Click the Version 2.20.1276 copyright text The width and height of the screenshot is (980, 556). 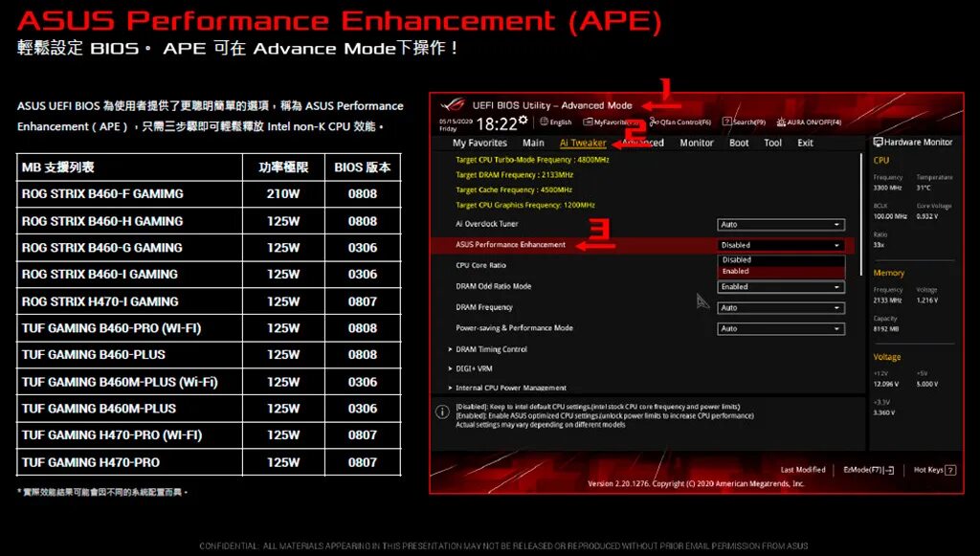tap(696, 483)
